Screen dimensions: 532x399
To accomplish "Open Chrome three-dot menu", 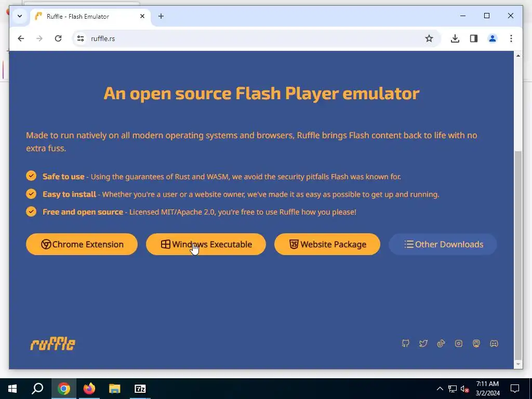I will point(511,38).
